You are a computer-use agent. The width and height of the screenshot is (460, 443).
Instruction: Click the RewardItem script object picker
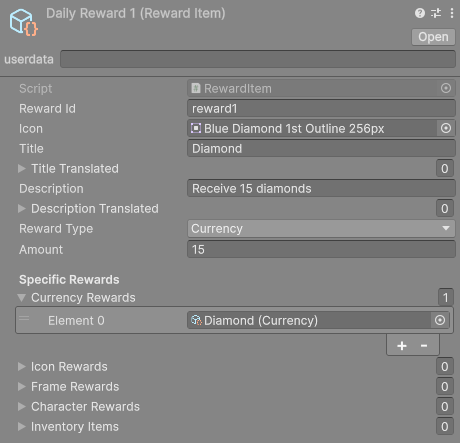446,88
